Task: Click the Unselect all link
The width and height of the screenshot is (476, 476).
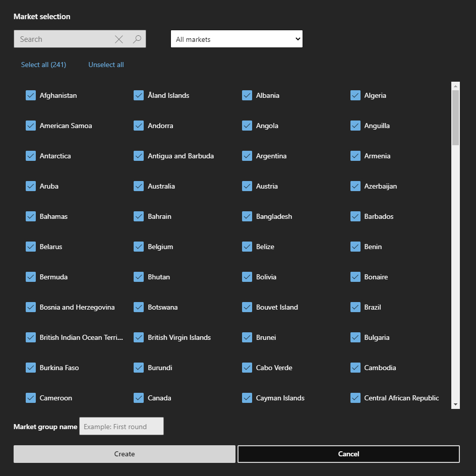Action: tap(106, 65)
